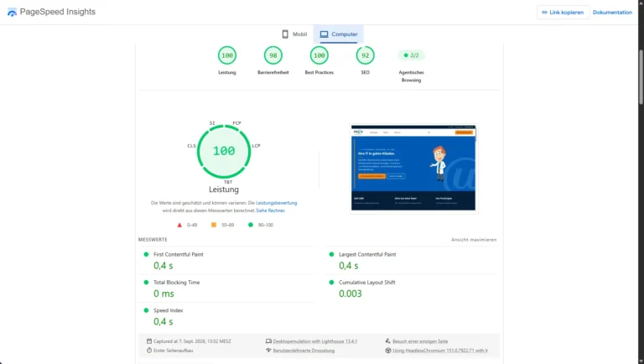Jump to the SEO score gauge 92

point(365,55)
